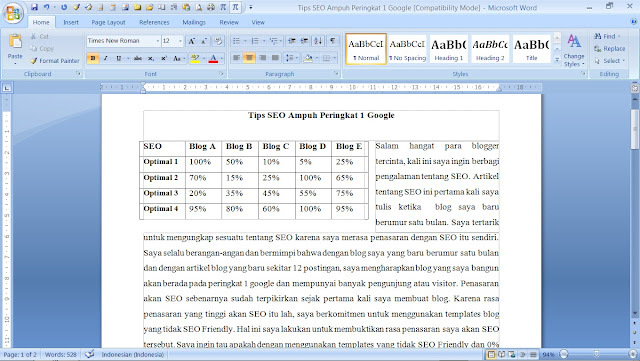Open the Times New Roman font dropdown
The image size is (640, 361).
tap(158, 41)
